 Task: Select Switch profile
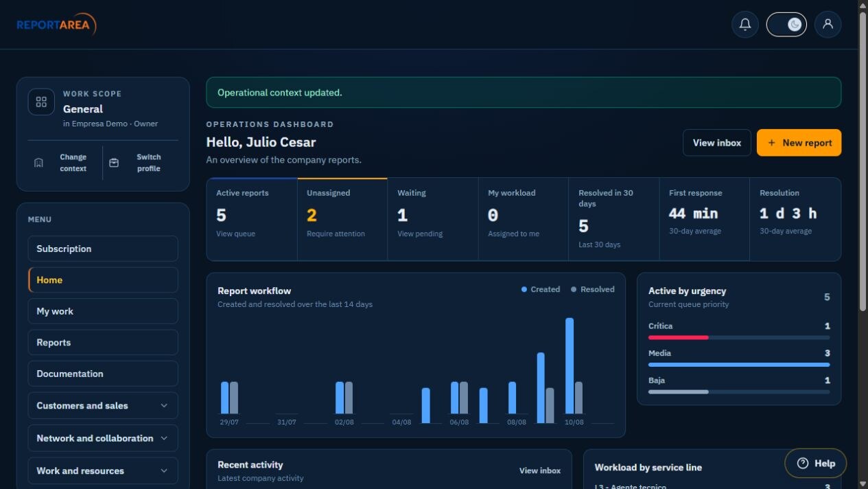pyautogui.click(x=141, y=163)
